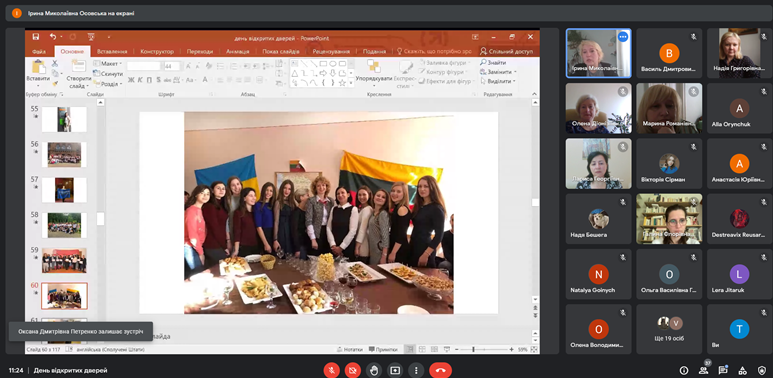Switch to the Анімація tab

[238, 51]
